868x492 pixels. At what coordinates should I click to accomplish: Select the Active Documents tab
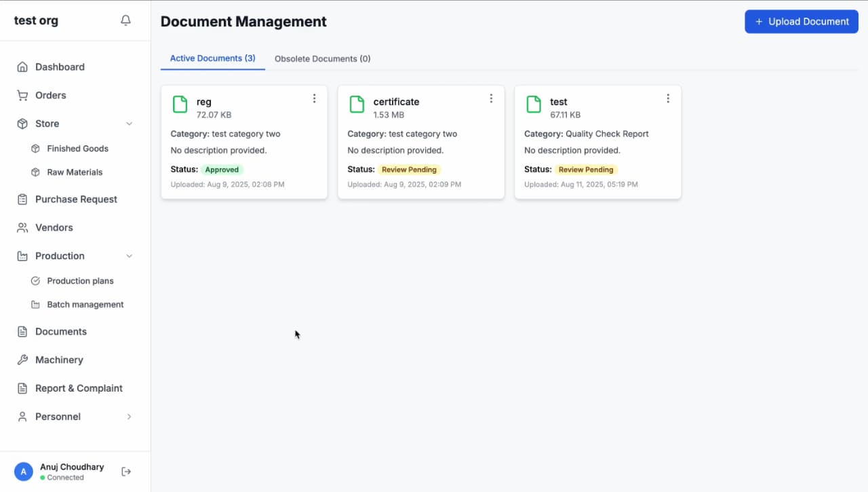click(x=212, y=58)
